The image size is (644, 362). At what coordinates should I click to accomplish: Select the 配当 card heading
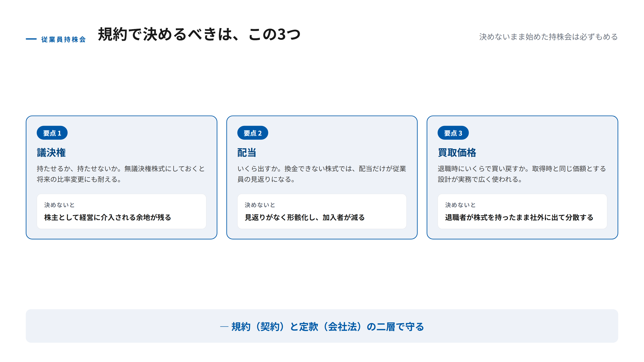(x=247, y=153)
